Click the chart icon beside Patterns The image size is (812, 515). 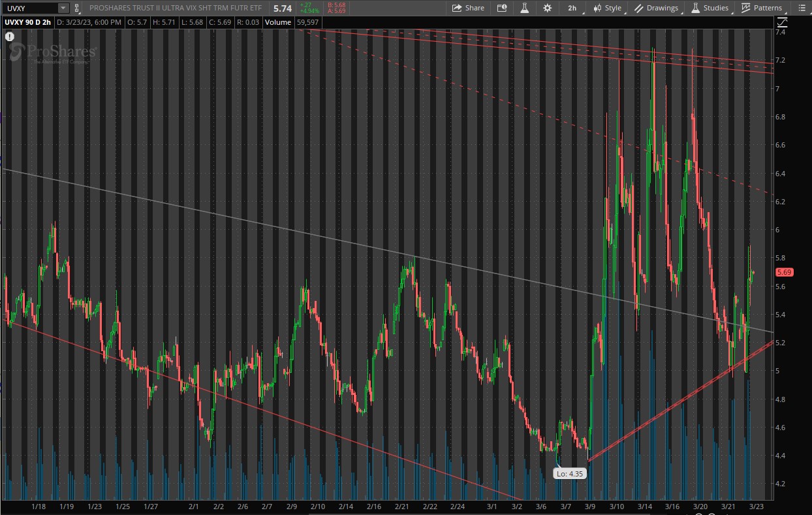pyautogui.click(x=746, y=8)
